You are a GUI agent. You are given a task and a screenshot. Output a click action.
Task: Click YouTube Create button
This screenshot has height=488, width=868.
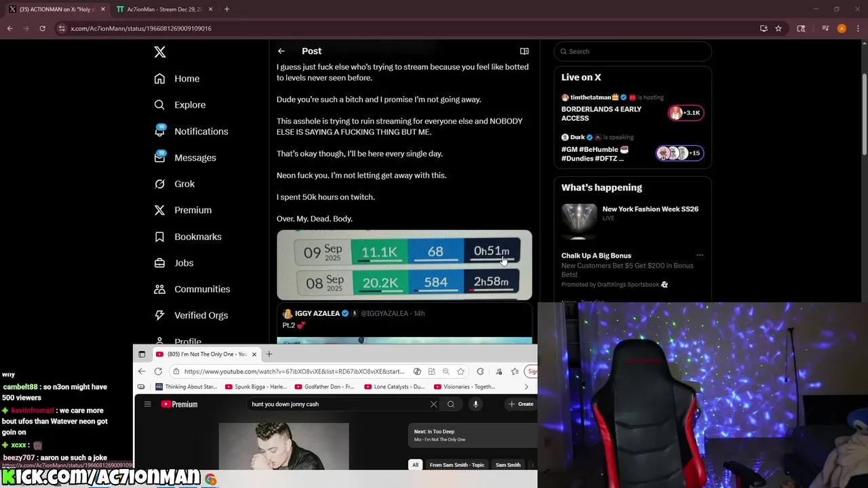coord(521,404)
